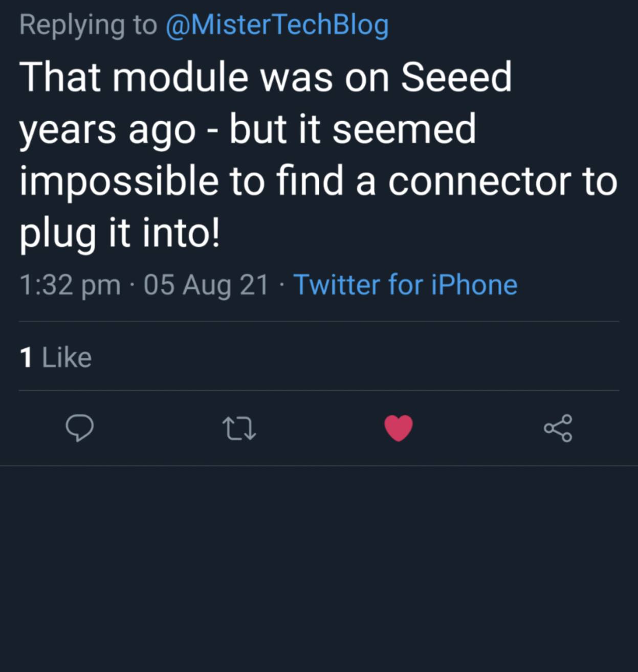Retweet this tweet with the arrows icon
The image size is (638, 672).
(239, 429)
